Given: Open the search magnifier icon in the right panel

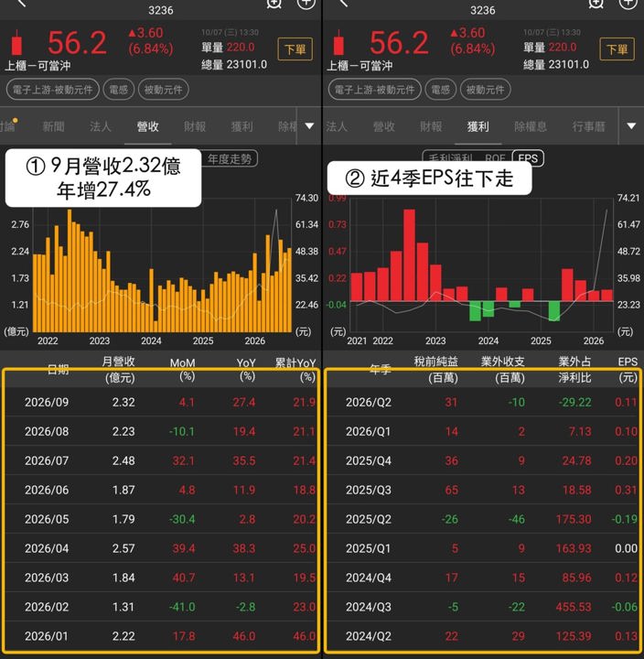Looking at the screenshot, I should 596,4.
